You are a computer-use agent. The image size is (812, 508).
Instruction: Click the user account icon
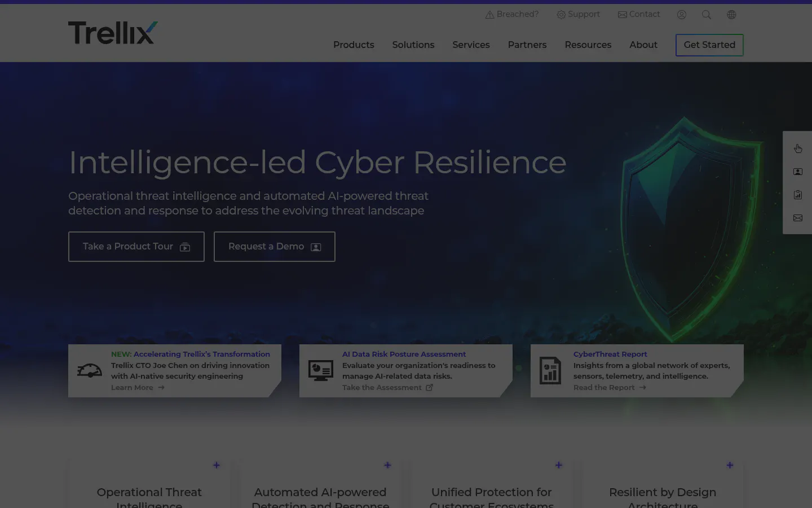682,15
